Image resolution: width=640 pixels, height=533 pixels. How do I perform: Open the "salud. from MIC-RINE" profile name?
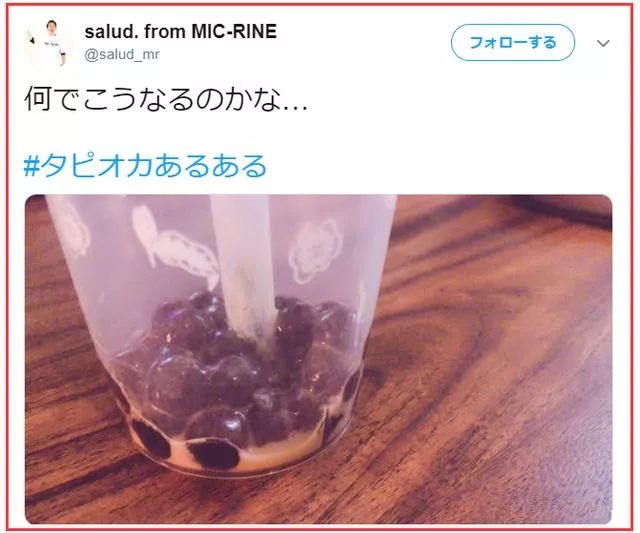tap(180, 31)
